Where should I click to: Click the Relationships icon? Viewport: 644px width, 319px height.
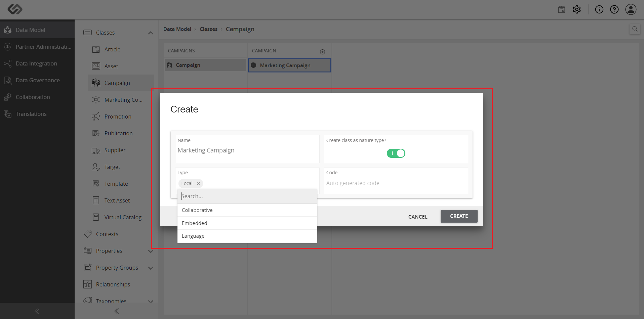point(87,284)
